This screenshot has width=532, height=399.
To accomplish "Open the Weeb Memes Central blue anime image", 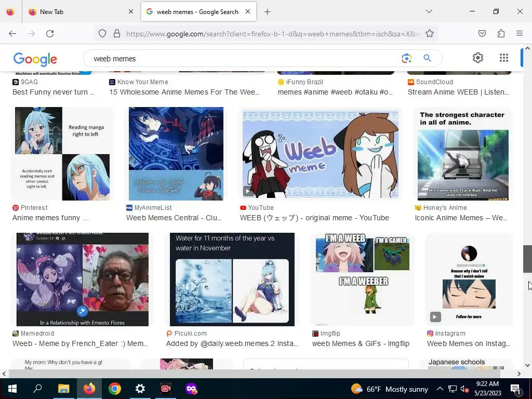I will tap(176, 154).
